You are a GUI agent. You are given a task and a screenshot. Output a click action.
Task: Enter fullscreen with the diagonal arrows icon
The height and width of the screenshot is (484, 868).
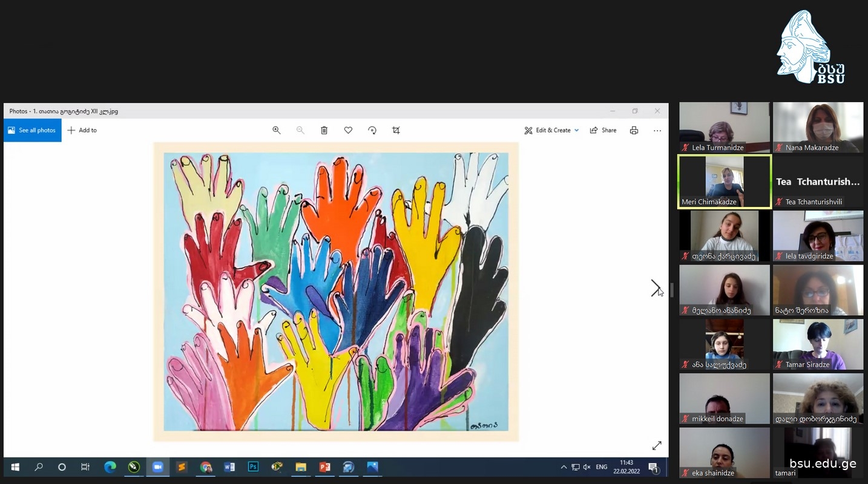(657, 446)
